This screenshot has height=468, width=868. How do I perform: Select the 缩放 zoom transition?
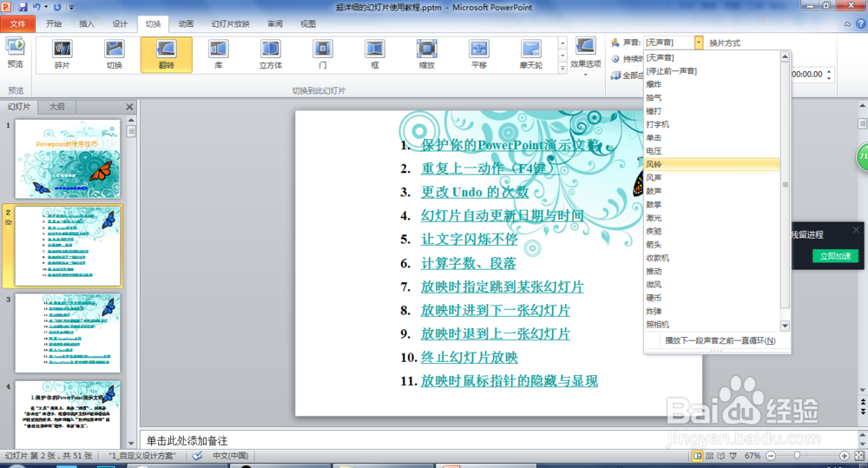[427, 55]
